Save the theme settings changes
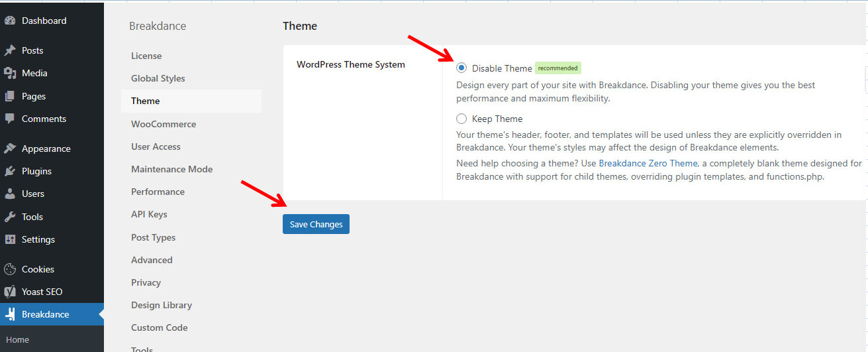The height and width of the screenshot is (352, 868). tap(316, 224)
